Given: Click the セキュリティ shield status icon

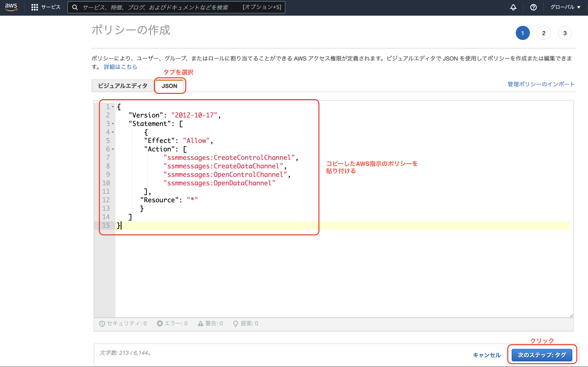Looking at the screenshot, I should click(102, 323).
